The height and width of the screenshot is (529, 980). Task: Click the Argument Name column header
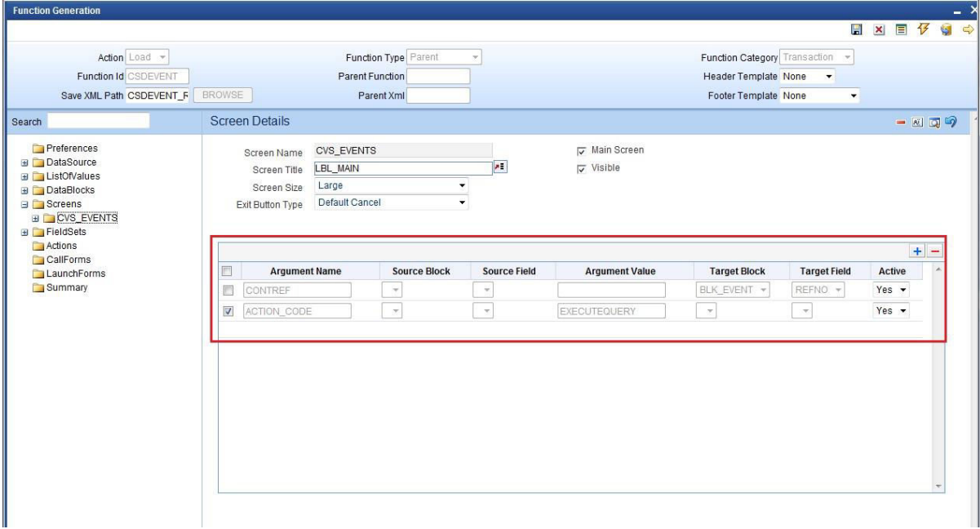[306, 270]
